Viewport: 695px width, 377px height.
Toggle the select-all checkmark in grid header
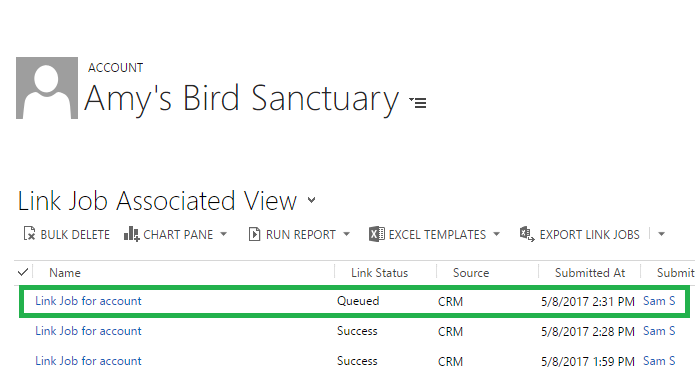pyautogui.click(x=23, y=272)
